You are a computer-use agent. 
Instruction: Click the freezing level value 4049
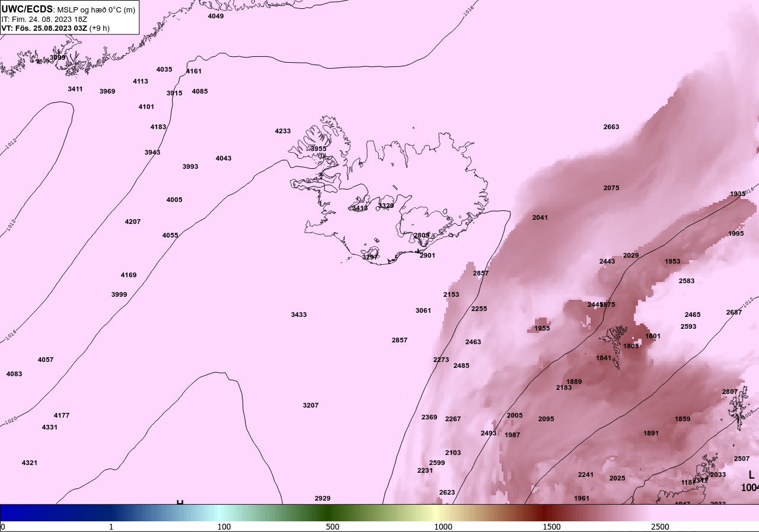(216, 16)
